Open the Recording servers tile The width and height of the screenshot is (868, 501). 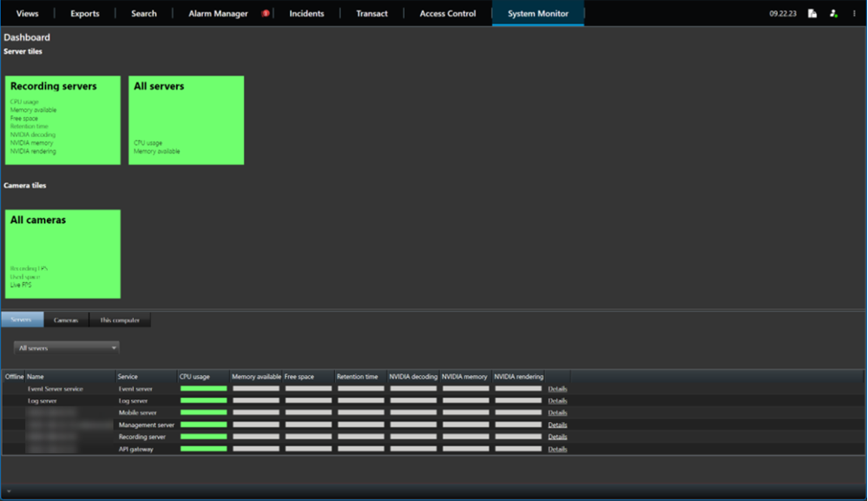[x=62, y=120]
